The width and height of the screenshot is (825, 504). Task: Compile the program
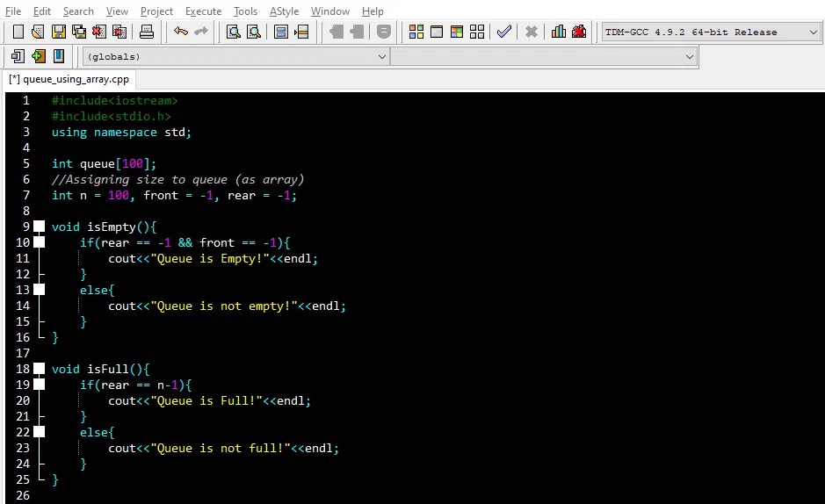coord(416,32)
